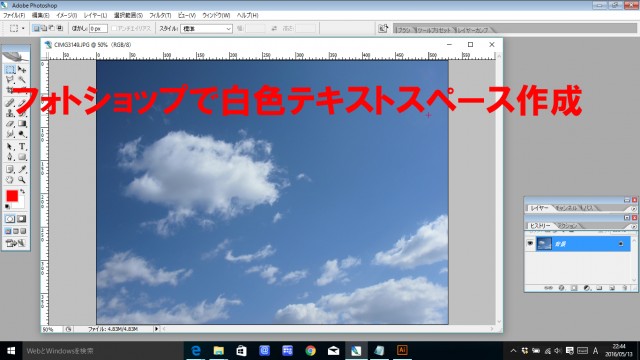
Task: Open the スタイル dropdown
Action: point(207,29)
